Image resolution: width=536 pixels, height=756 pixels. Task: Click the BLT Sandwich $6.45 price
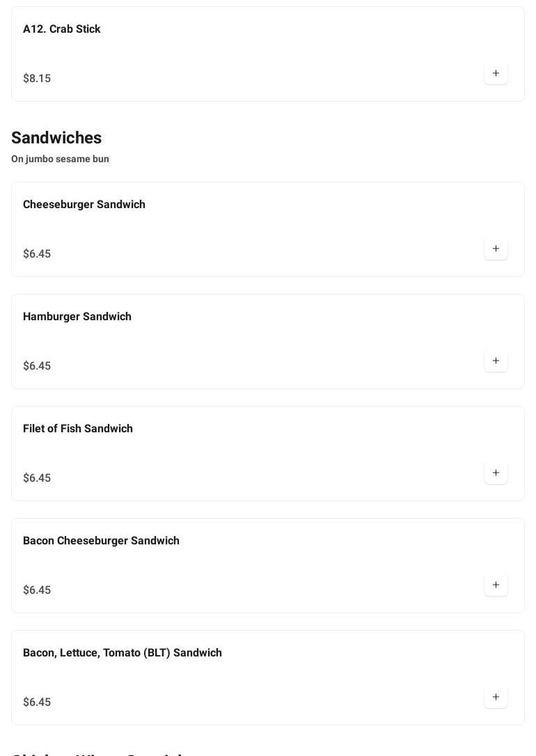click(x=37, y=702)
